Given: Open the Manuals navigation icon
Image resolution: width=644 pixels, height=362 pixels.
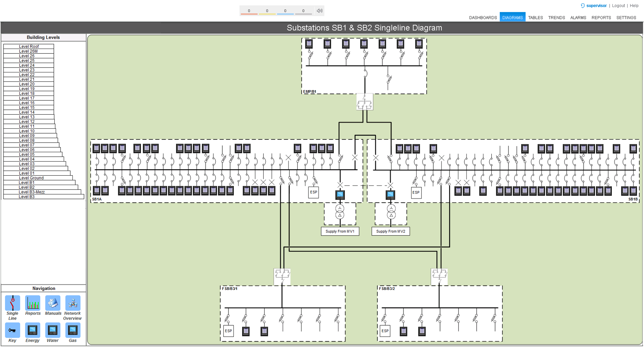Looking at the screenshot, I should tap(53, 303).
